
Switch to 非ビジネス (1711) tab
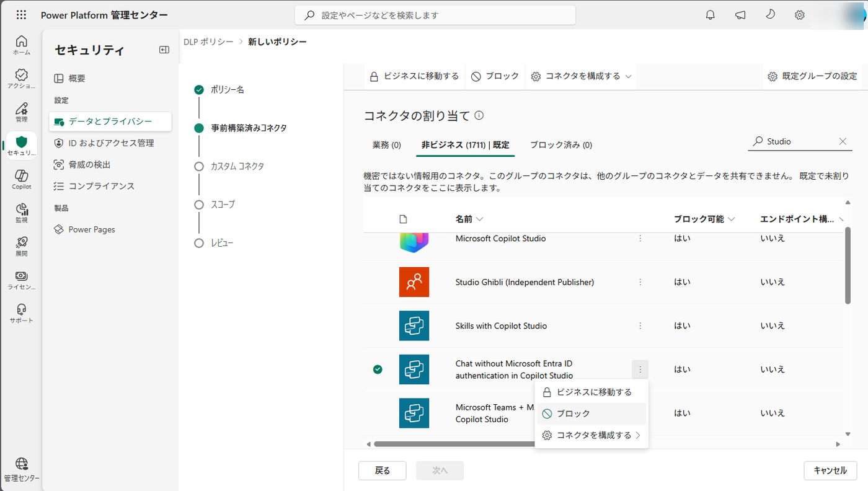point(465,145)
